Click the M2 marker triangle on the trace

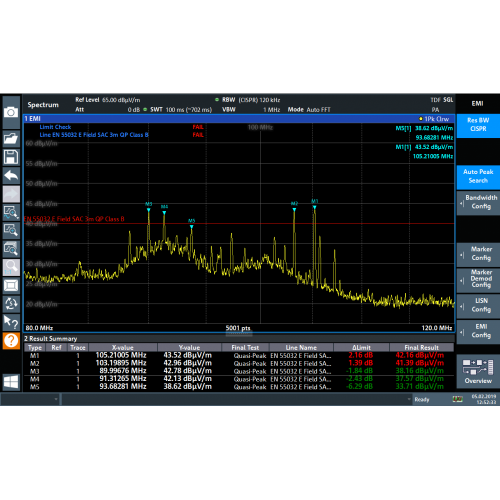coord(294,210)
